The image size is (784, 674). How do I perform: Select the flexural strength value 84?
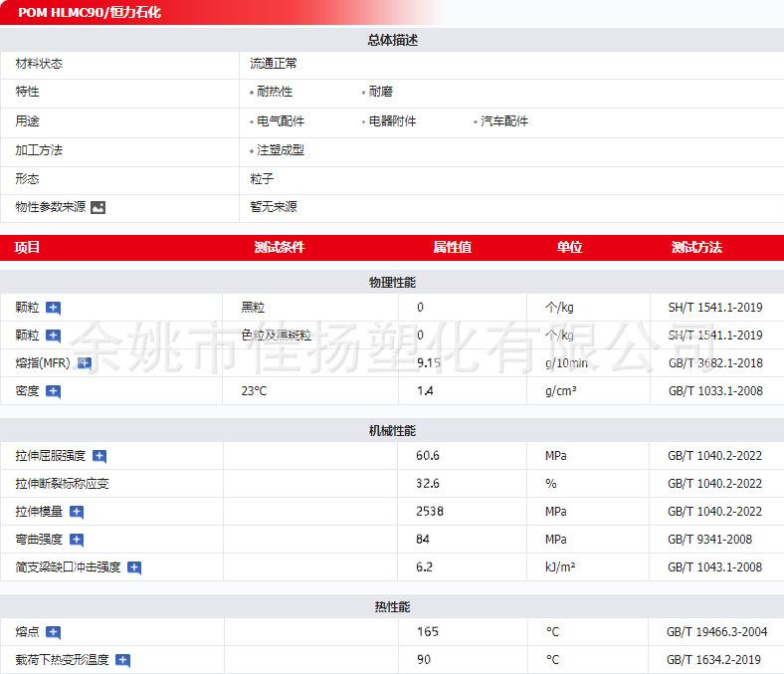[x=423, y=540]
